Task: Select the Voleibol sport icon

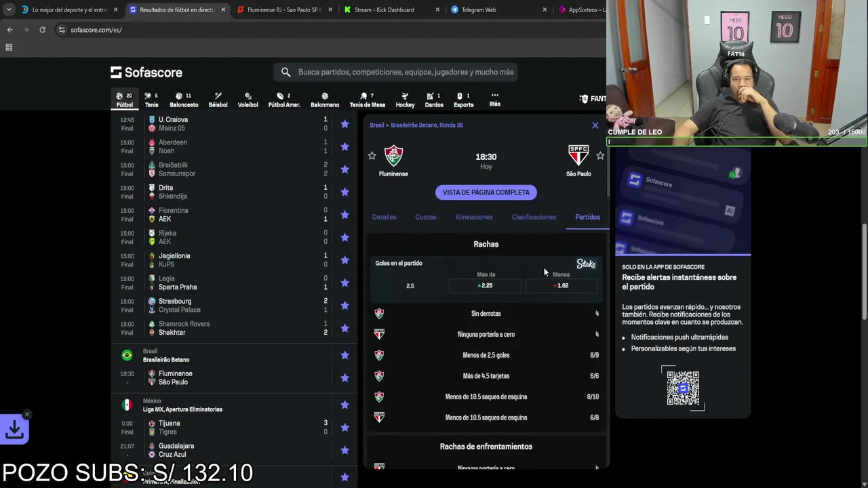Action: pos(248,100)
